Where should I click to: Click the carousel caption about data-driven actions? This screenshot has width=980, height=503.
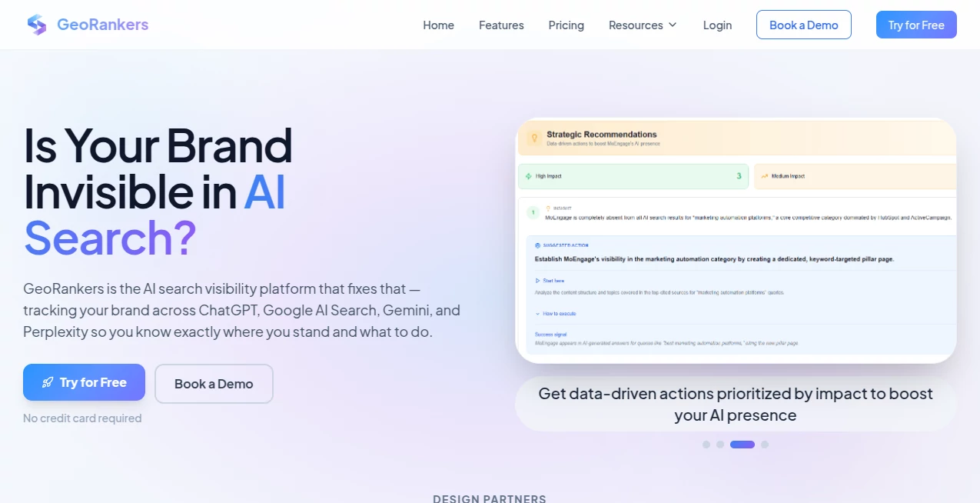[736, 405]
